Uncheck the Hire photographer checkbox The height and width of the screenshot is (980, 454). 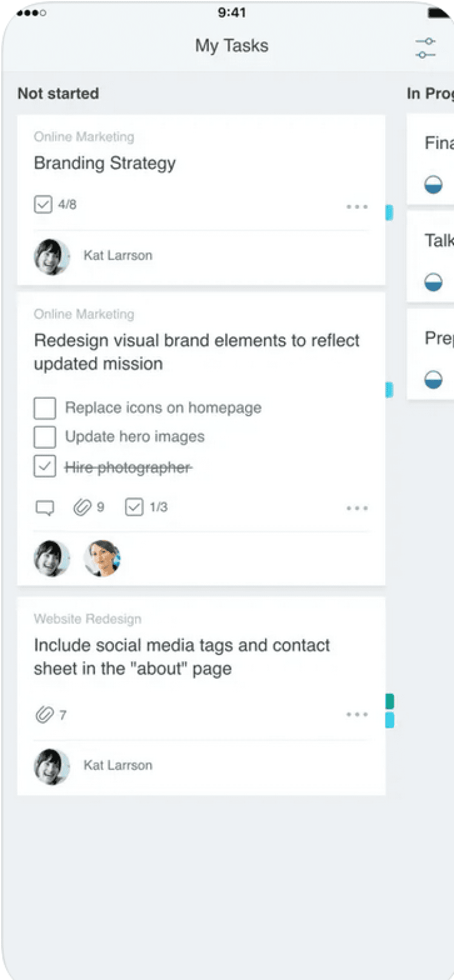pos(45,466)
